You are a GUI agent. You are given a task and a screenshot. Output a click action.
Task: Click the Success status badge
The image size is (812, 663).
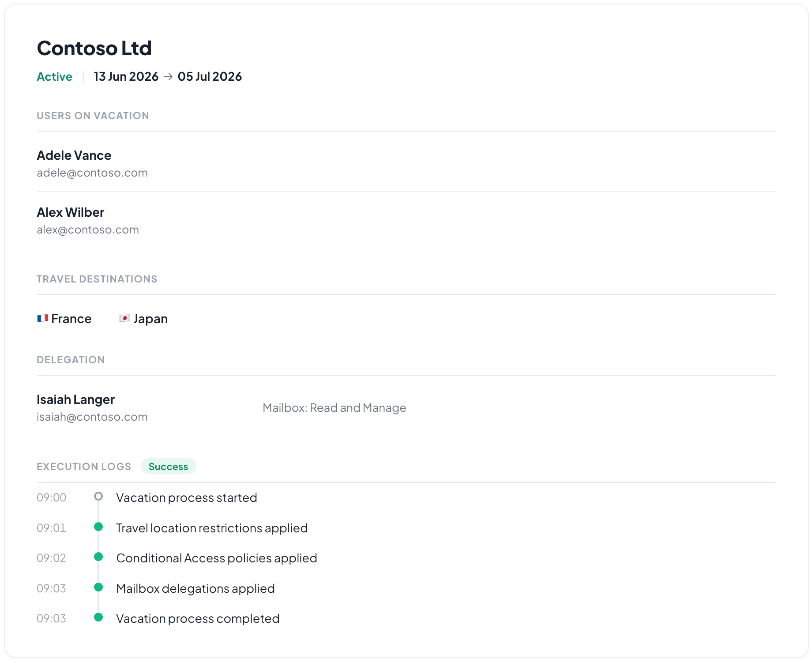[x=168, y=467]
